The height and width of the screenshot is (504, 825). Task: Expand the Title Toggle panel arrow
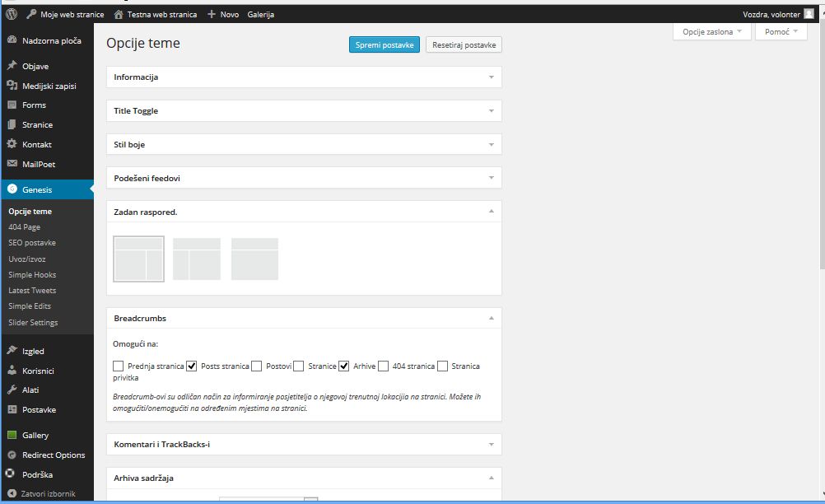point(492,111)
